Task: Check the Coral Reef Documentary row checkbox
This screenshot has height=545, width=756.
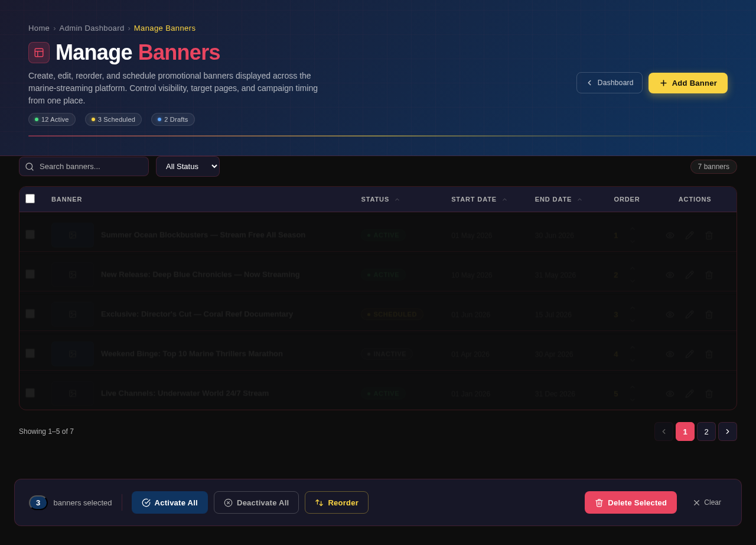Action: pos(30,314)
